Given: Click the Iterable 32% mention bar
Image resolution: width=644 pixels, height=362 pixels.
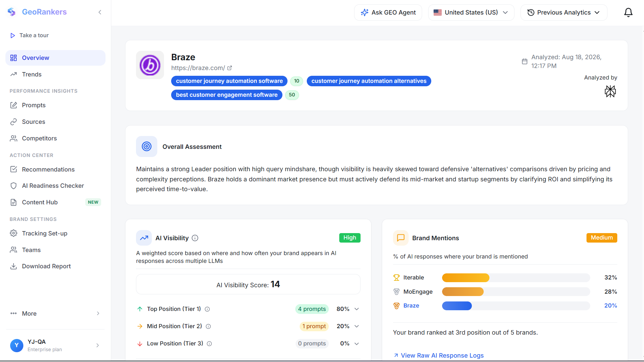Looking at the screenshot, I should pyautogui.click(x=516, y=278).
